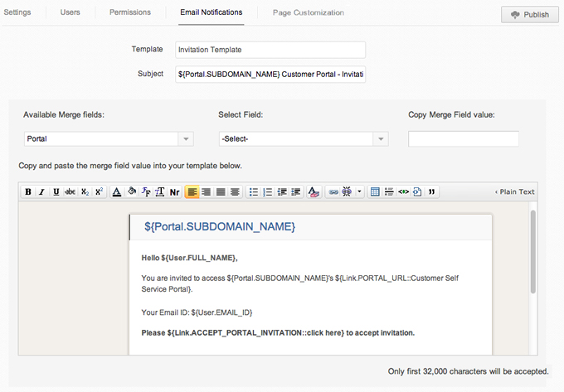564x392 pixels.
Task: Insert a blockquote with quote icon
Action: click(431, 191)
